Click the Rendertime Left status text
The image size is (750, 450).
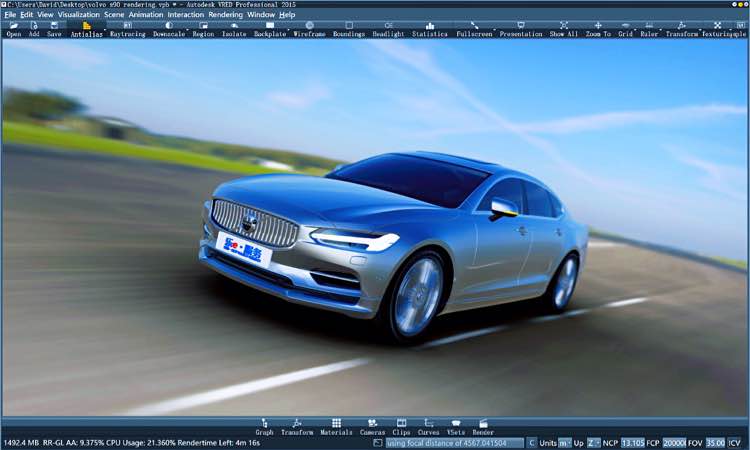point(221,443)
